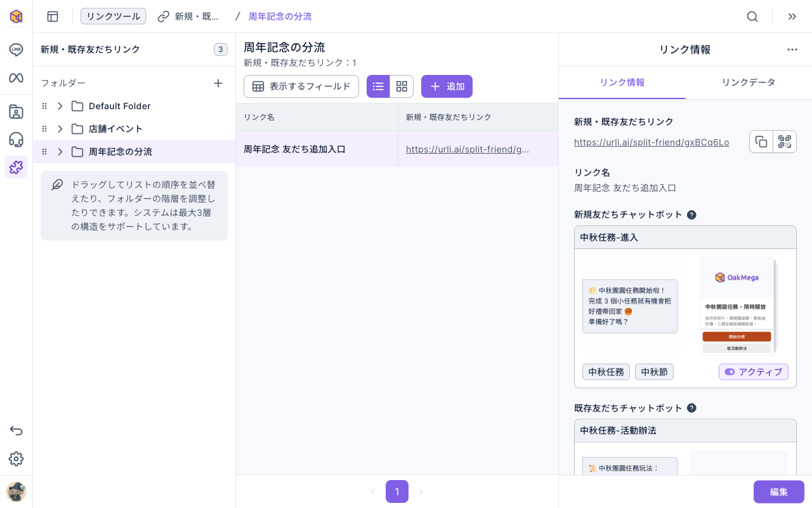Go to page 1

[397, 491]
